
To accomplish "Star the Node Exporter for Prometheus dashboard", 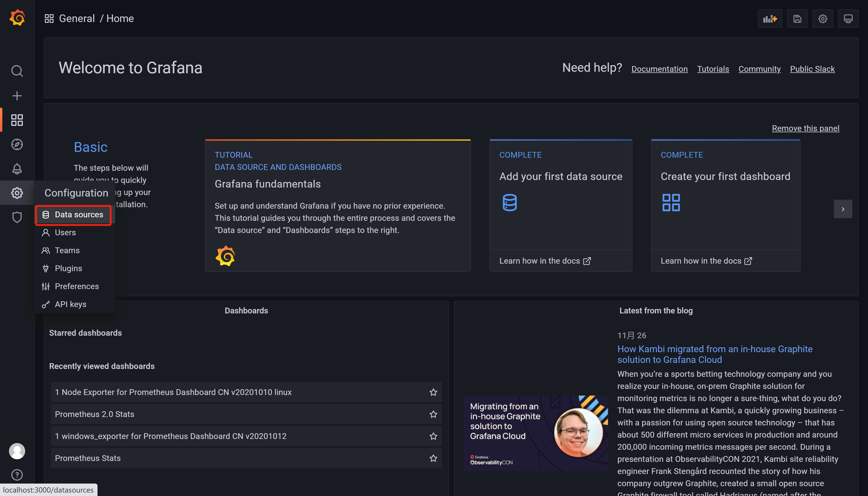I will 433,392.
